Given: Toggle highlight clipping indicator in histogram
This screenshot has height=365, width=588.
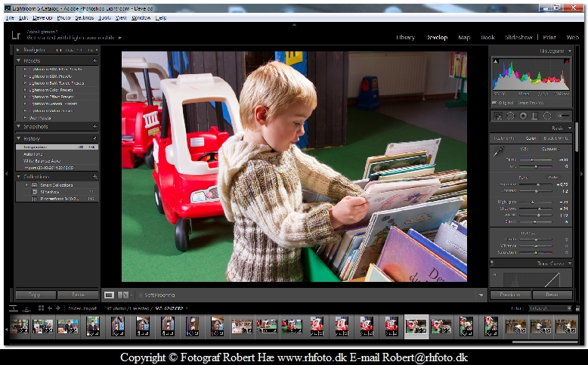Looking at the screenshot, I should [x=567, y=61].
